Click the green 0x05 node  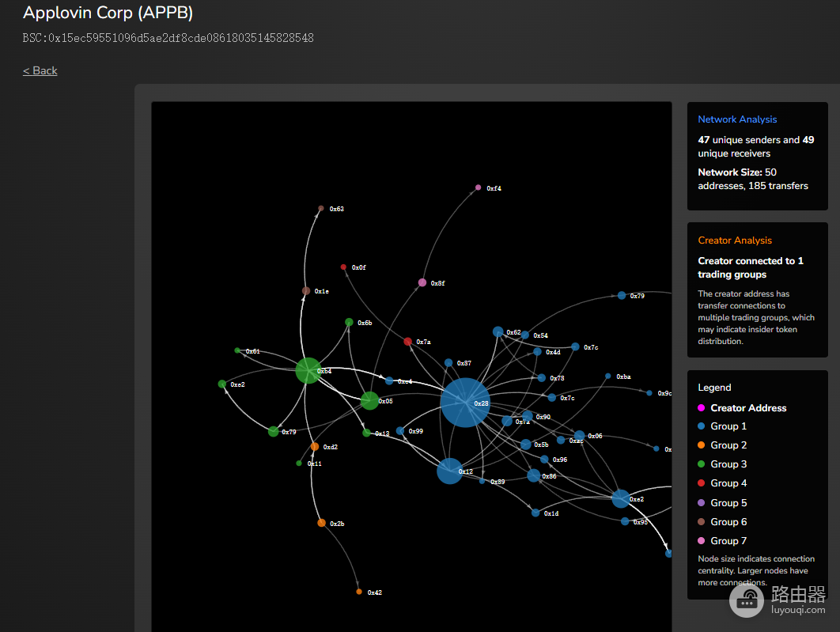tap(369, 400)
